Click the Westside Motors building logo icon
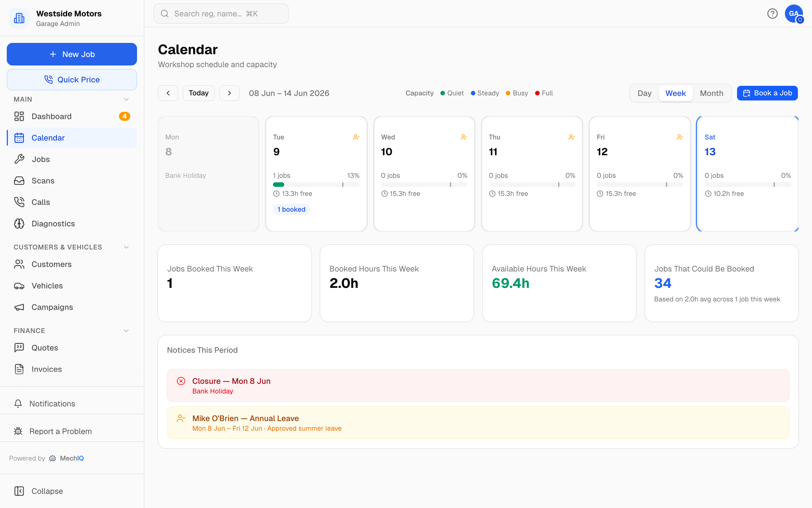 (x=19, y=18)
